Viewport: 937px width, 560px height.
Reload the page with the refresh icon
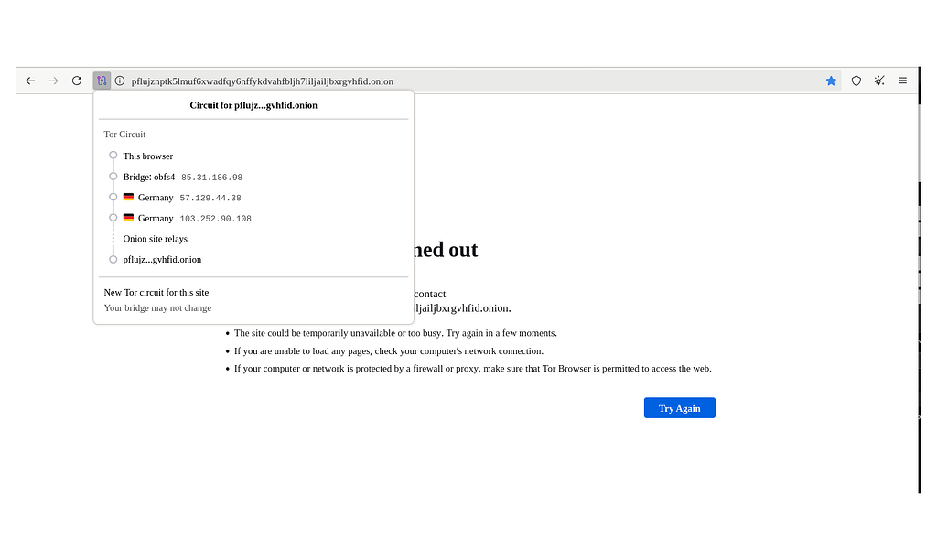tap(77, 81)
